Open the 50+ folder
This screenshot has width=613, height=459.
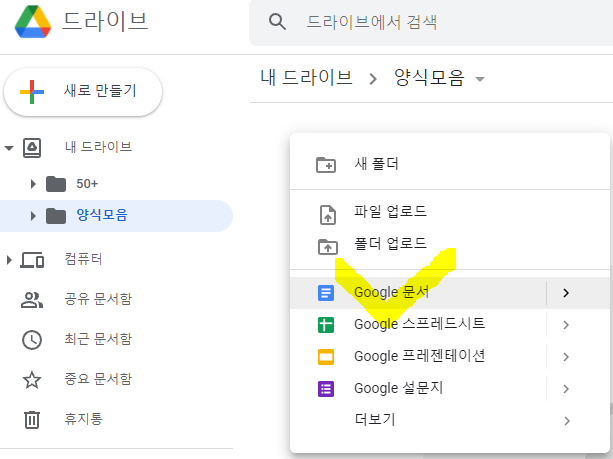coord(87,184)
